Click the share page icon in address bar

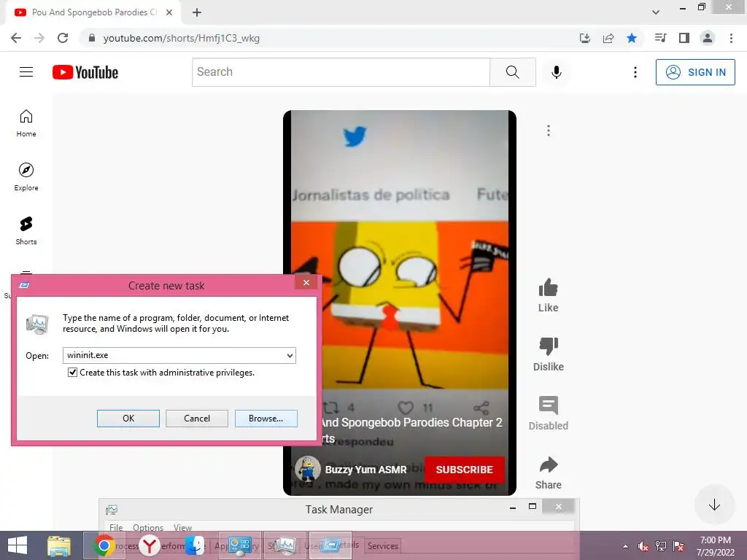pyautogui.click(x=608, y=38)
